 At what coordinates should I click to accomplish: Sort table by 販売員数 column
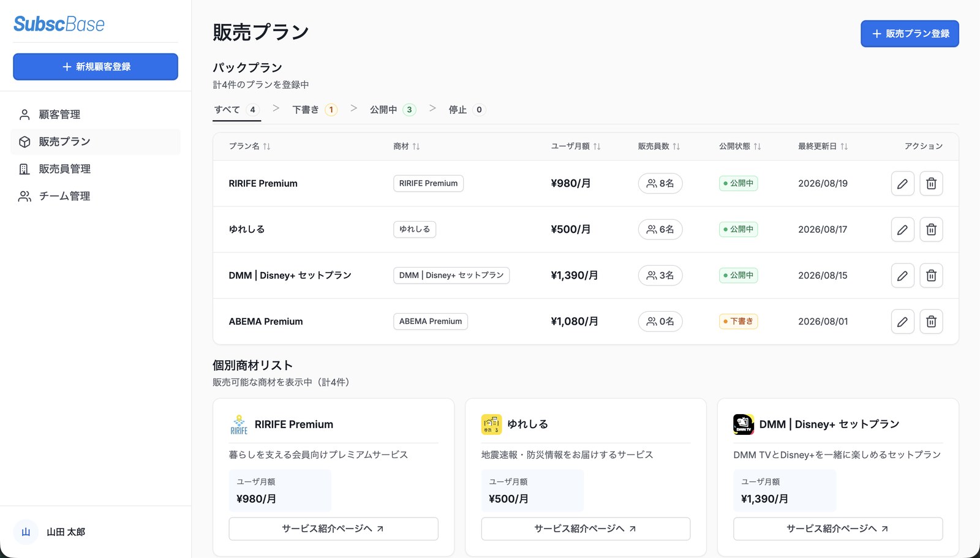pos(659,146)
